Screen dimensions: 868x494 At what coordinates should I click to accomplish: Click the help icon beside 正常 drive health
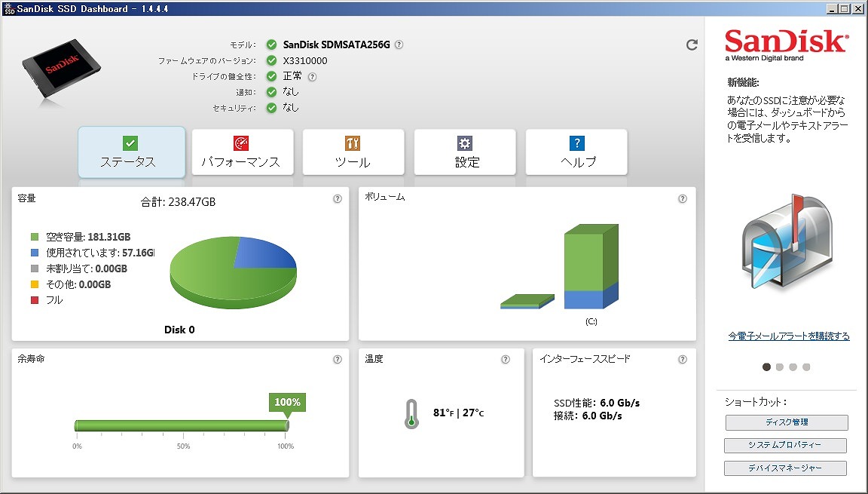coord(312,77)
